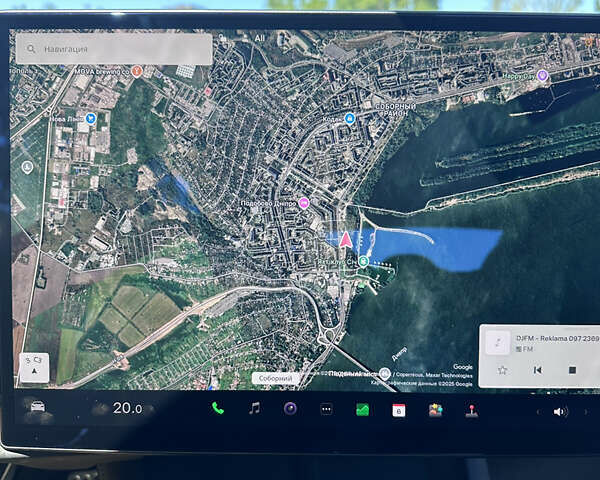The height and width of the screenshot is (480, 600).
Task: Favorite the DJFM radio station
Action: pyautogui.click(x=502, y=370)
